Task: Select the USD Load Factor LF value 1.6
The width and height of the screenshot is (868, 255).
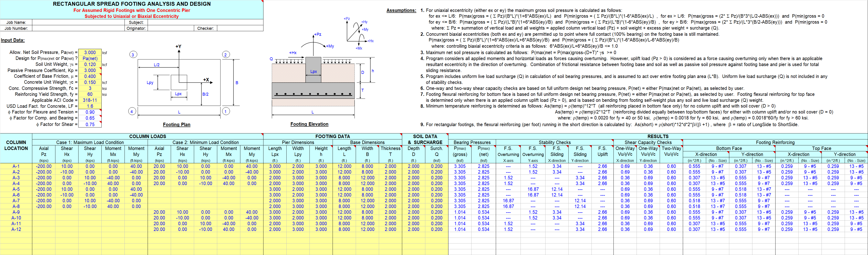Action: click(x=90, y=106)
